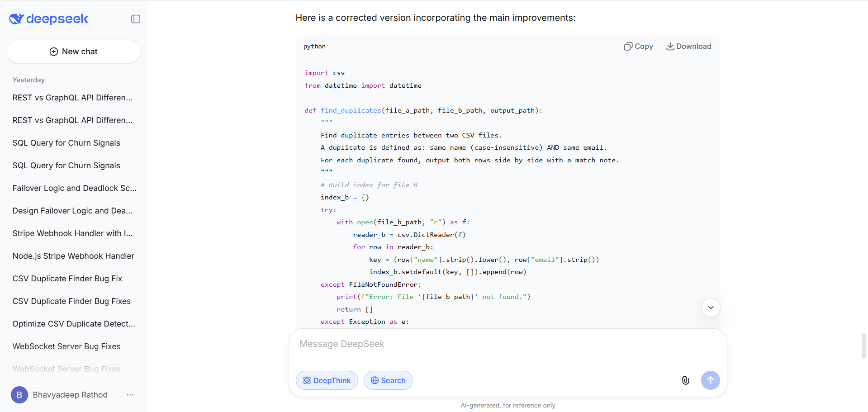The image size is (868, 412).
Task: Click the New chat plus icon
Action: coord(53,51)
